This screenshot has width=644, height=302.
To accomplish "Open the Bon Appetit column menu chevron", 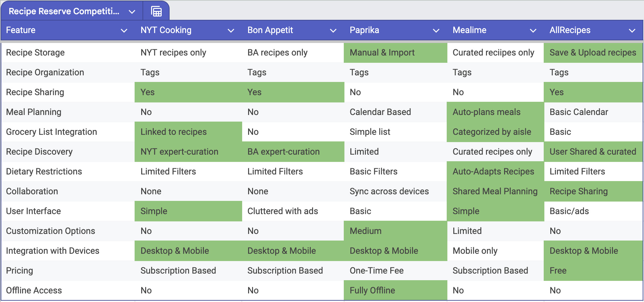I will coord(333,31).
